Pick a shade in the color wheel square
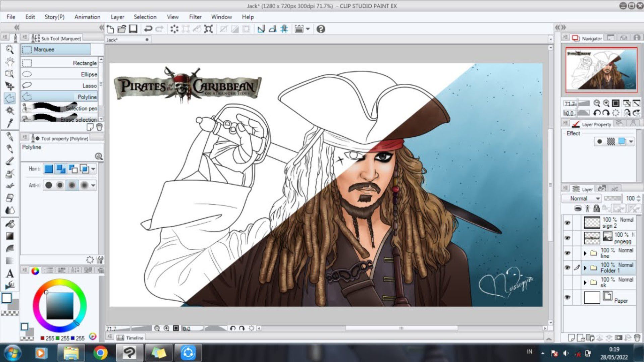Viewport: 644px width, 362px height. 60,306
